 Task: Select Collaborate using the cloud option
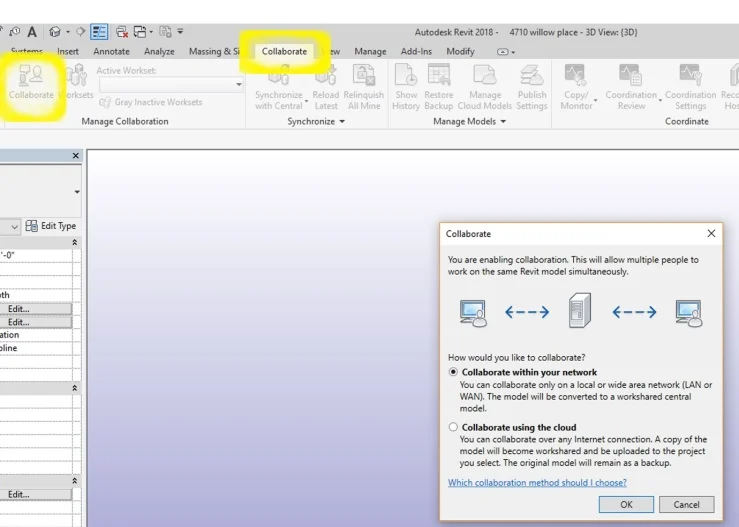[453, 427]
